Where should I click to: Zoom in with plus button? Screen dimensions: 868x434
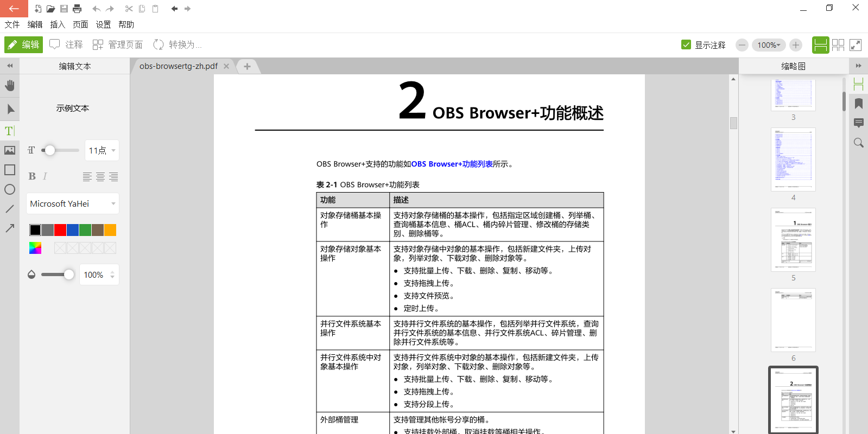[796, 45]
